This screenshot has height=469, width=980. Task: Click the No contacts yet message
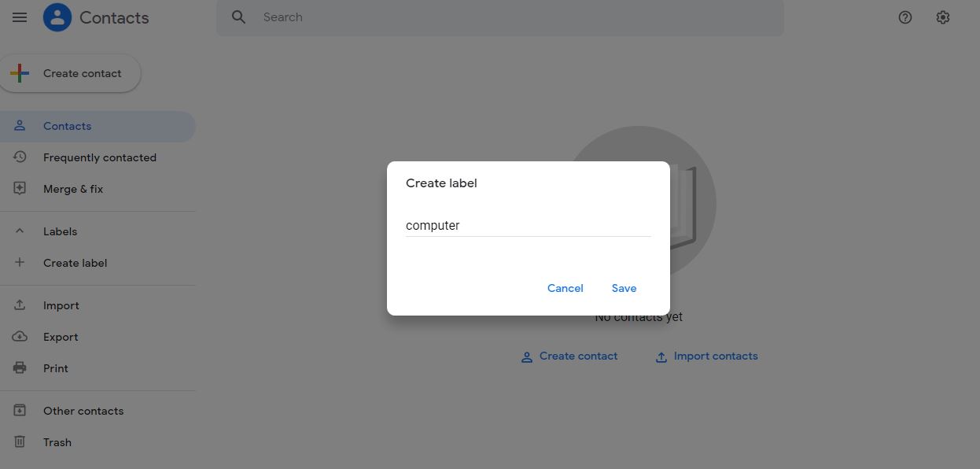639,317
